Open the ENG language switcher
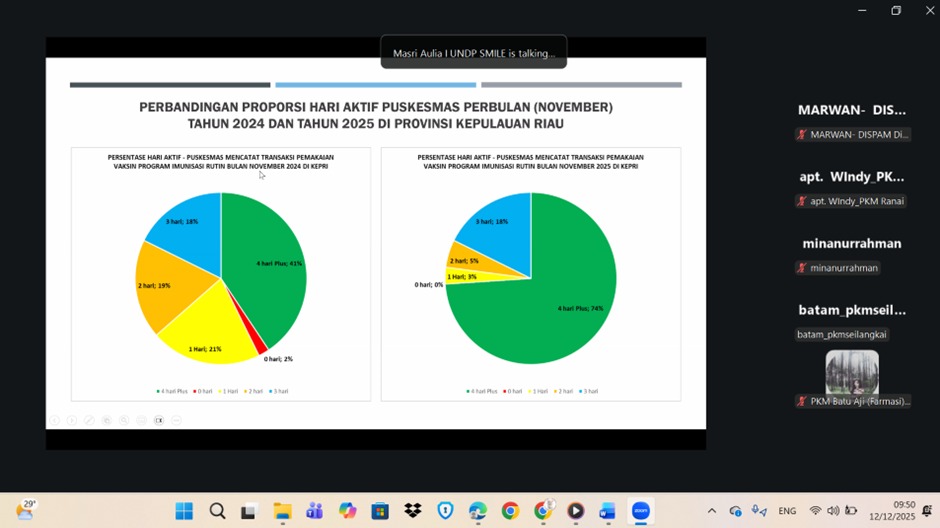Screen dimensions: 940x528 (787, 511)
